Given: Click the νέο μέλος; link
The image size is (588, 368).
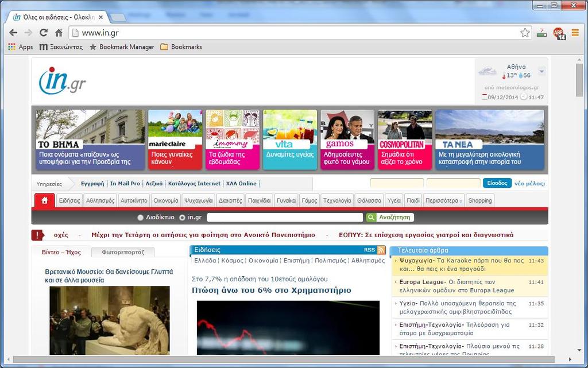Looking at the screenshot, I should tap(529, 183).
